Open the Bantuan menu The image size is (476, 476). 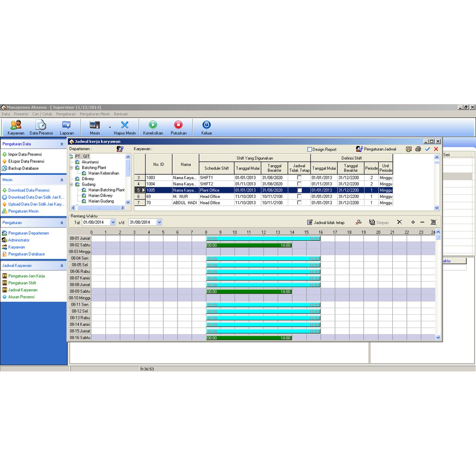coord(121,114)
